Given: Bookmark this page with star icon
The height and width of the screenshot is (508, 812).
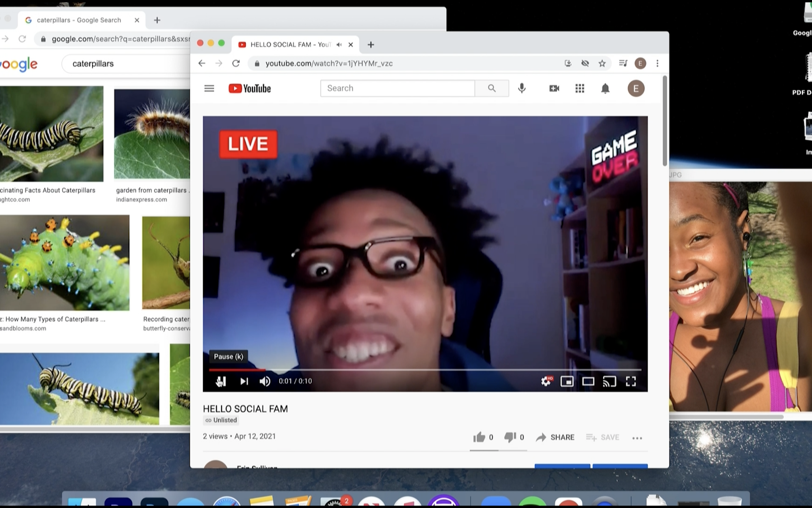Looking at the screenshot, I should pyautogui.click(x=602, y=63).
